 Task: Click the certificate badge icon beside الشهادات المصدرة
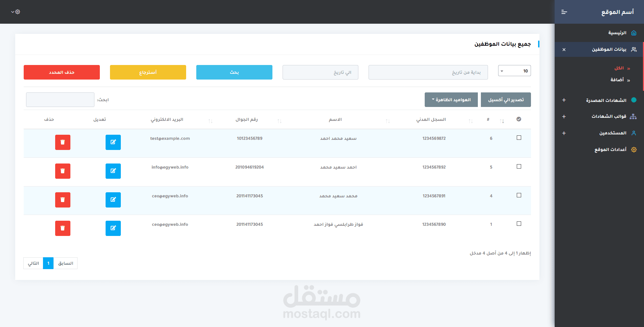[x=634, y=100]
